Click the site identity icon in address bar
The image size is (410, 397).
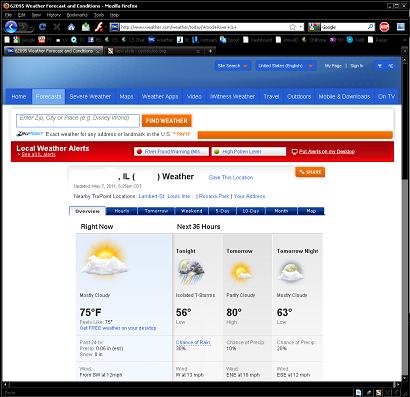(114, 27)
